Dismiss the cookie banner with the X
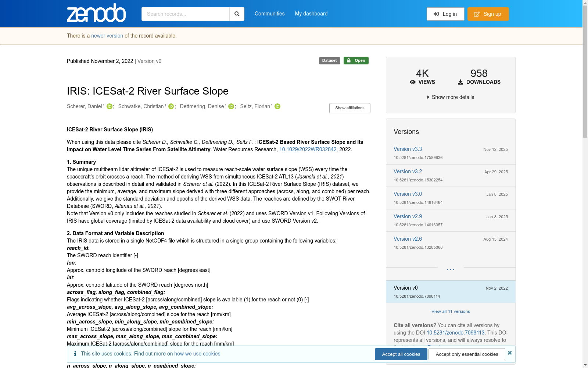588x368 pixels. (x=510, y=353)
